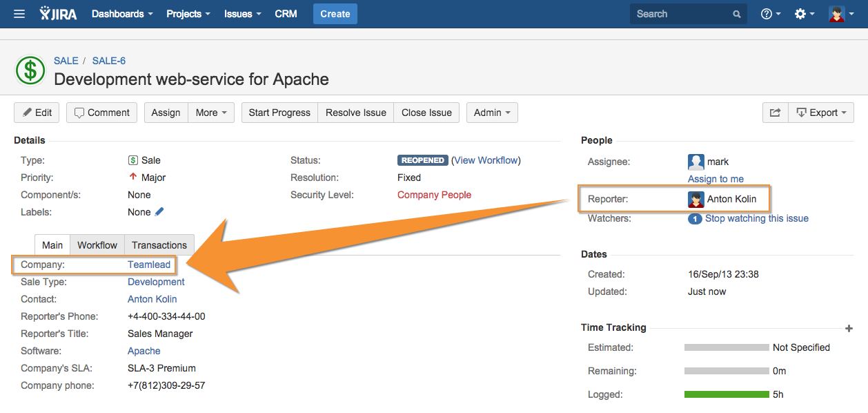This screenshot has width=868, height=413.
Task: Click the green Logged time bar
Action: [x=726, y=394]
